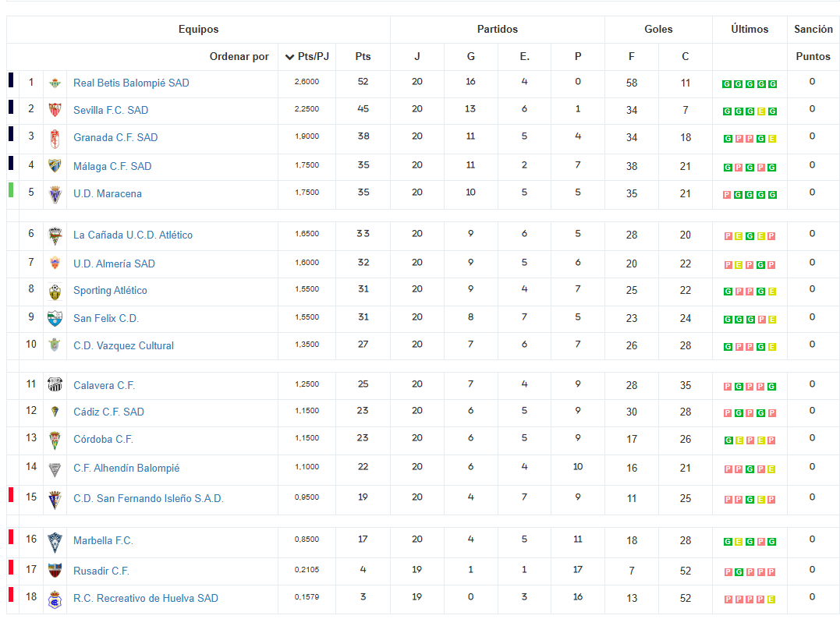
Task: Click U.D. Maracena's red P result badge
Action: (727, 195)
